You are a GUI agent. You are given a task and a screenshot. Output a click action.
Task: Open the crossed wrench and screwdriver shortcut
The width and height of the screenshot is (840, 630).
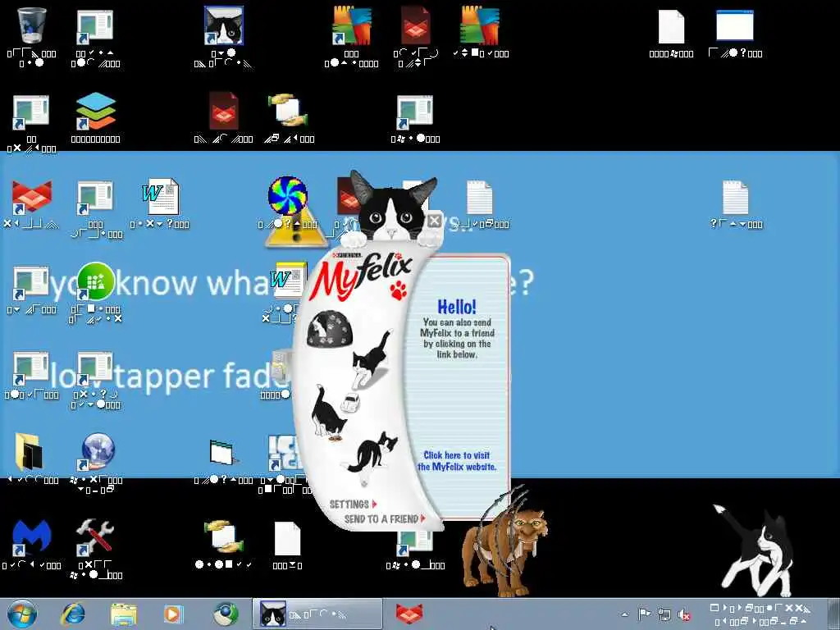point(94,536)
